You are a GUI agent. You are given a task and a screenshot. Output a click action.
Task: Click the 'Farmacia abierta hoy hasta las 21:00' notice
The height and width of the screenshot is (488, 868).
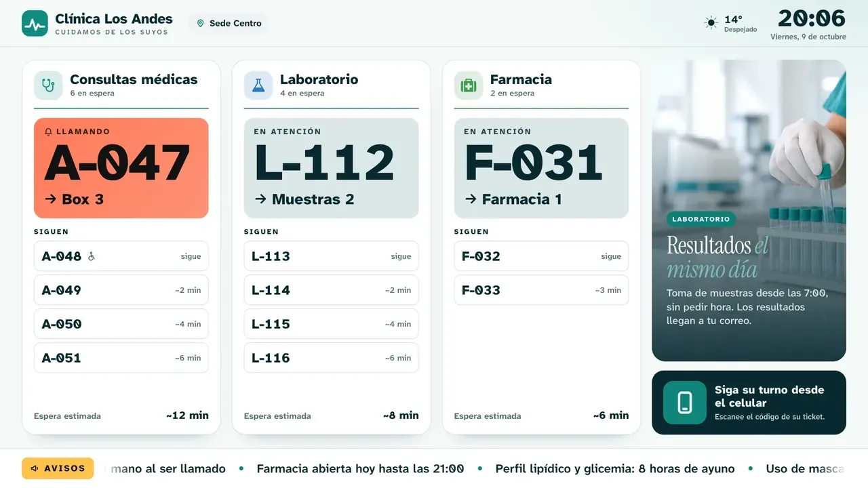point(360,468)
